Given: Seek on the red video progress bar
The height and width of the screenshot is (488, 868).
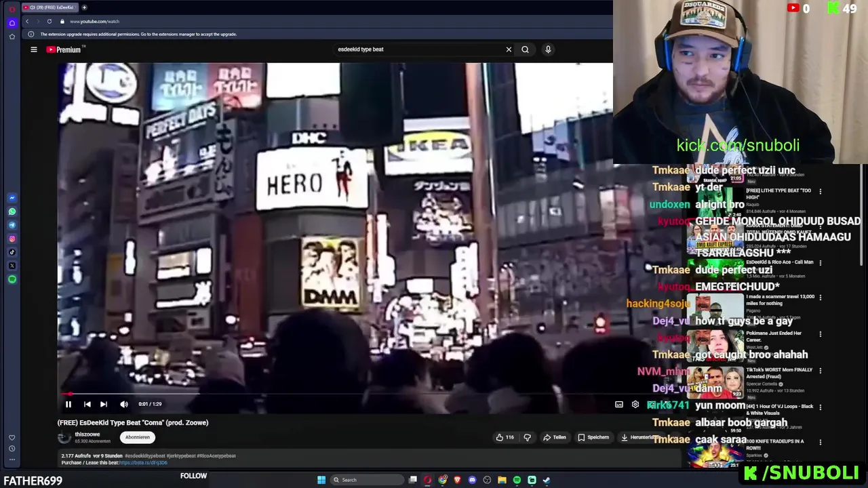Looking at the screenshot, I should pos(335,394).
